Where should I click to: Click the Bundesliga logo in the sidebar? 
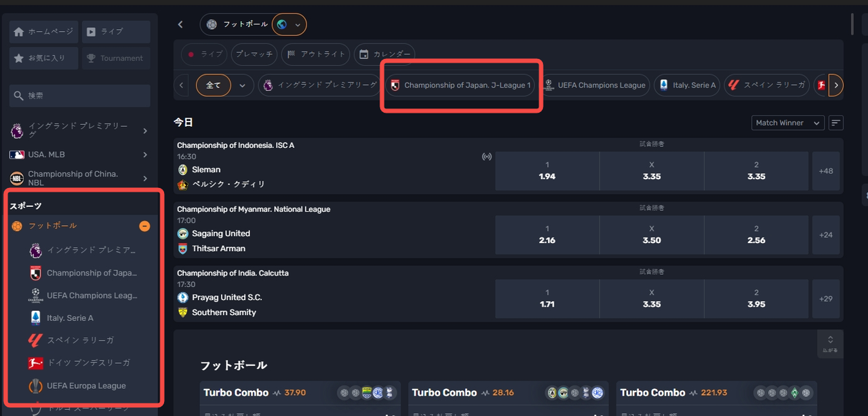35,363
